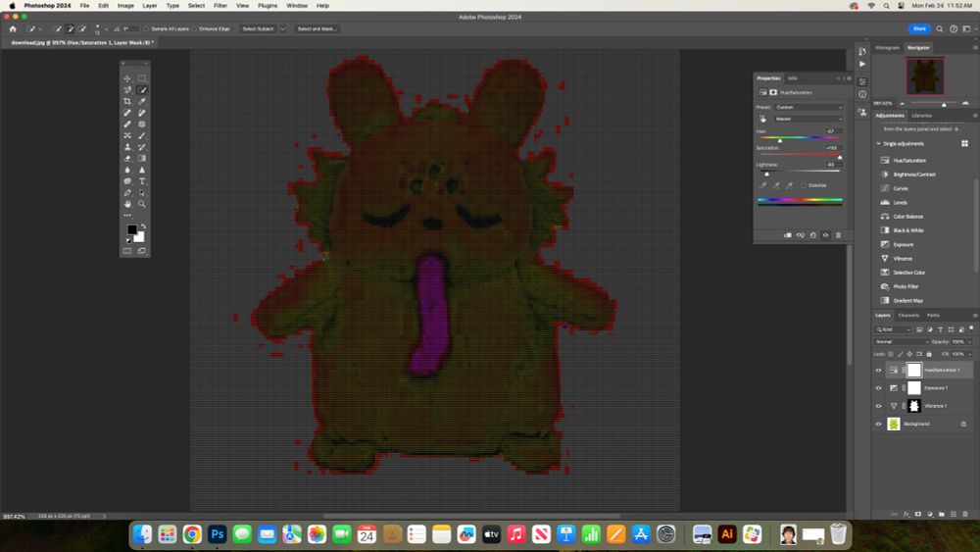Hide the Hue/Saturation 1 layer
Viewport: 980px width, 552px height.
[878, 370]
